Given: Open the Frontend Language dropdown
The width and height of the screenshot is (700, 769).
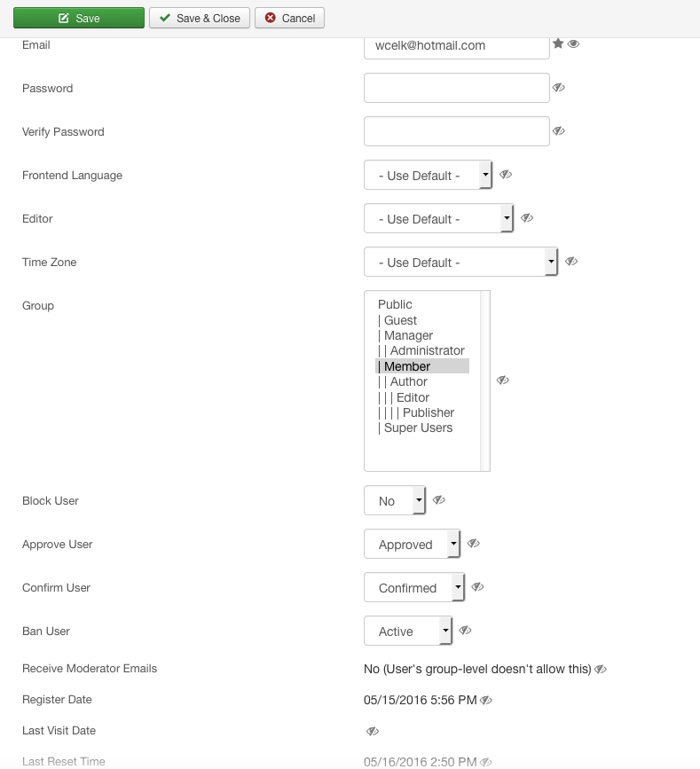Looking at the screenshot, I should tap(428, 176).
